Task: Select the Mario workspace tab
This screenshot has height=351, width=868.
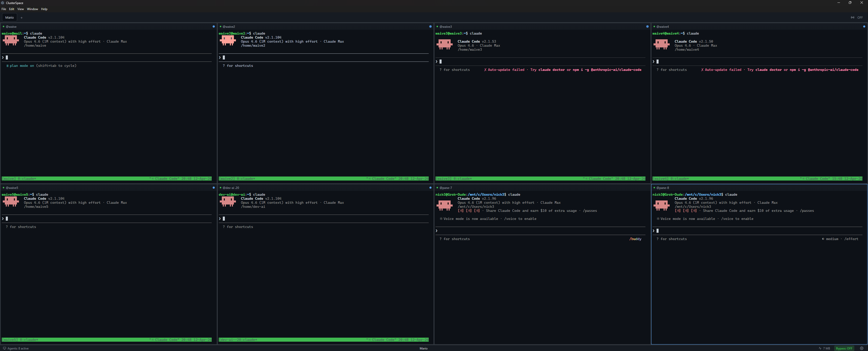Action: click(9, 17)
